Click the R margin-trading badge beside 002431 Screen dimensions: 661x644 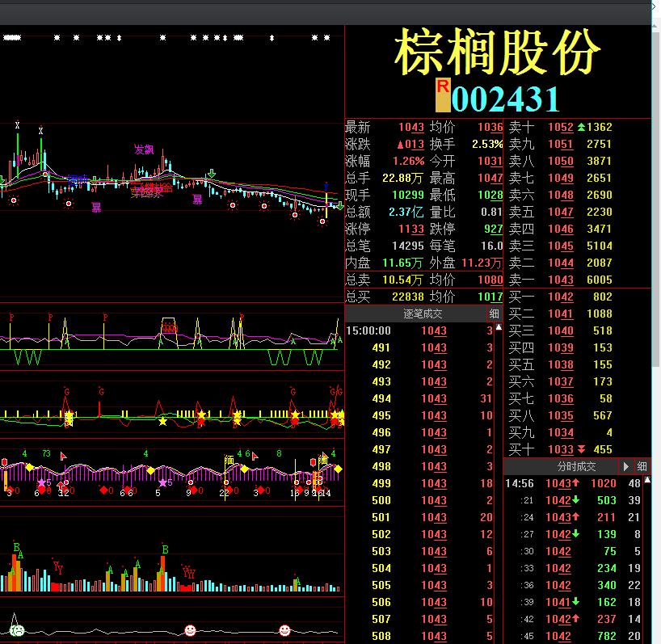click(x=443, y=95)
